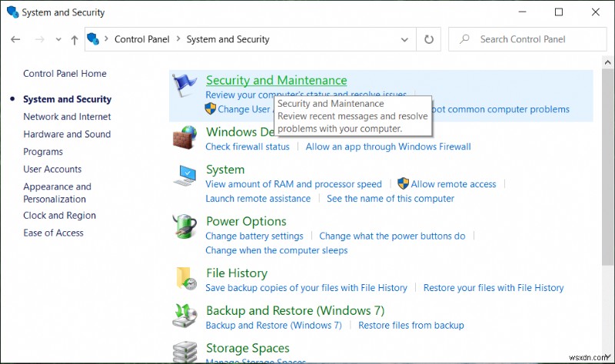Click the vertical scrollbar thumb

coord(607,168)
